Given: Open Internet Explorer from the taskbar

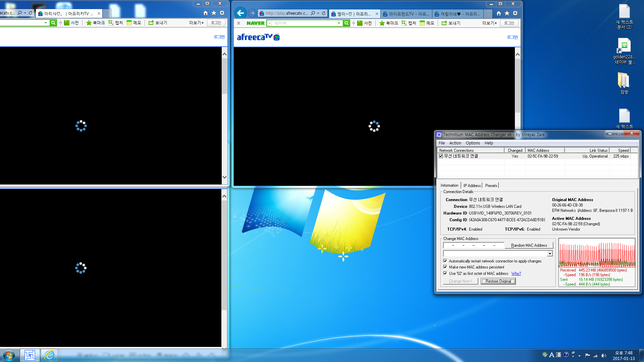Looking at the screenshot, I should pyautogui.click(x=49, y=355).
